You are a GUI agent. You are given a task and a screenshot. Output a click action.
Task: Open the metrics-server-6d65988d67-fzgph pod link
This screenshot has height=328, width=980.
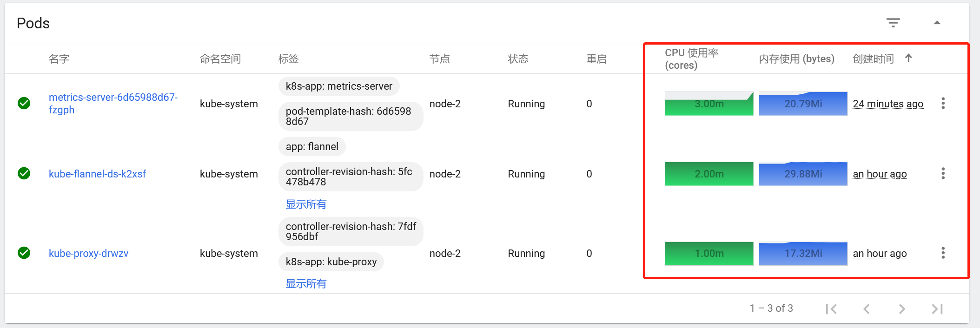coord(113,103)
